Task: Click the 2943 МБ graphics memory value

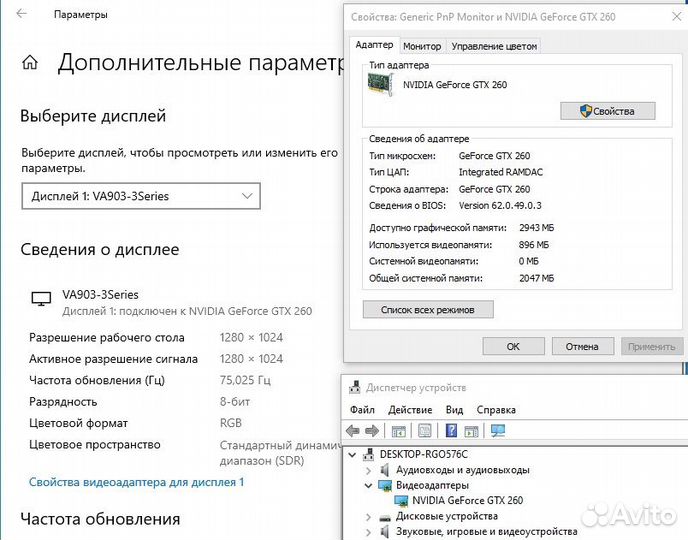Action: point(536,228)
